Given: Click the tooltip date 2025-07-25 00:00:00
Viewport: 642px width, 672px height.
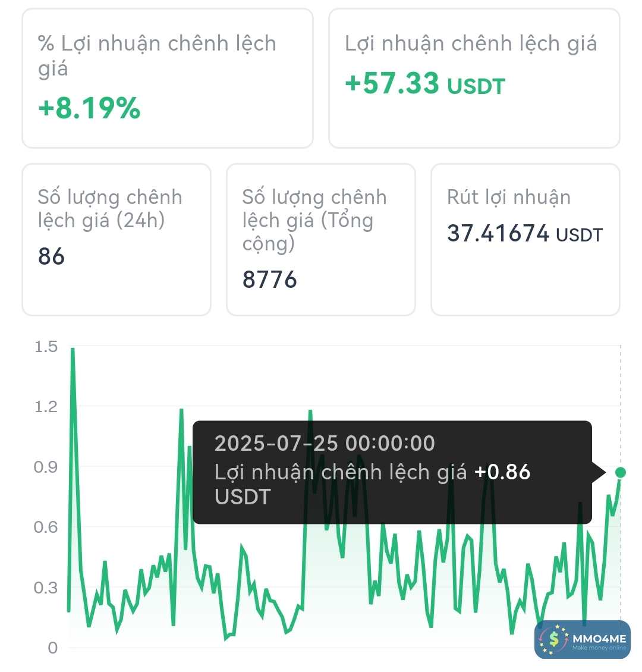Looking at the screenshot, I should click(x=325, y=443).
